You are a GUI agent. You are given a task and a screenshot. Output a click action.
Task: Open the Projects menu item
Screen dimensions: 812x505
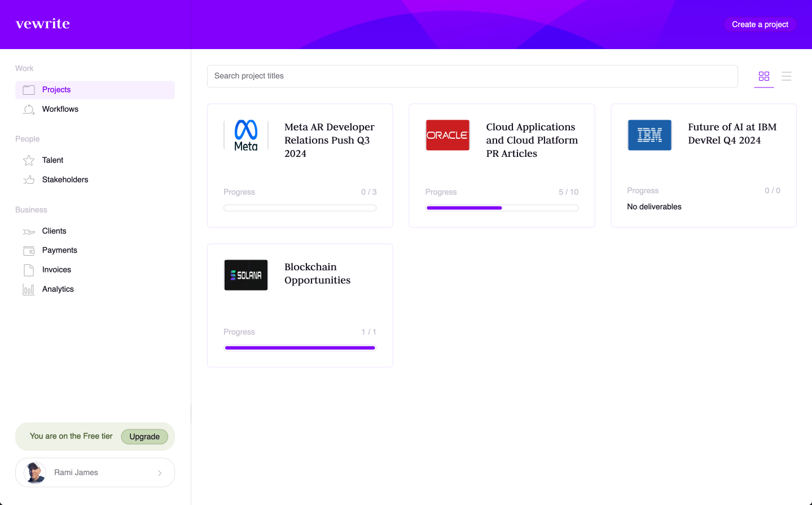(x=95, y=90)
